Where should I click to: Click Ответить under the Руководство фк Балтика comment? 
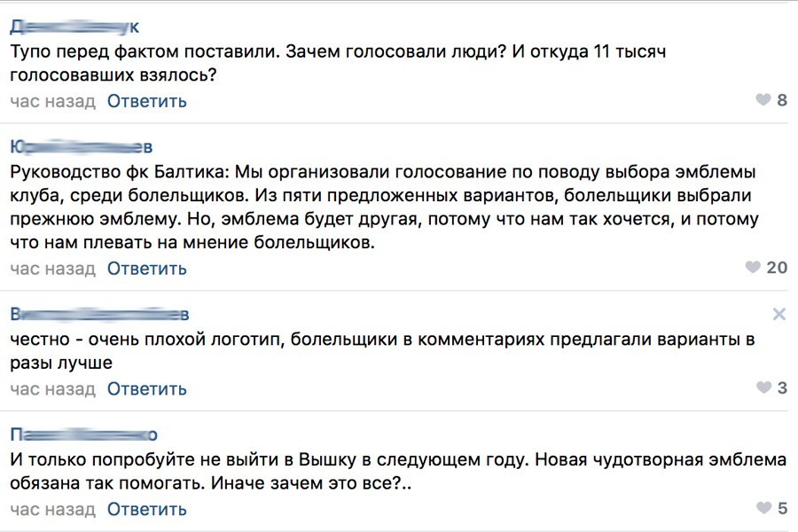[x=147, y=268]
